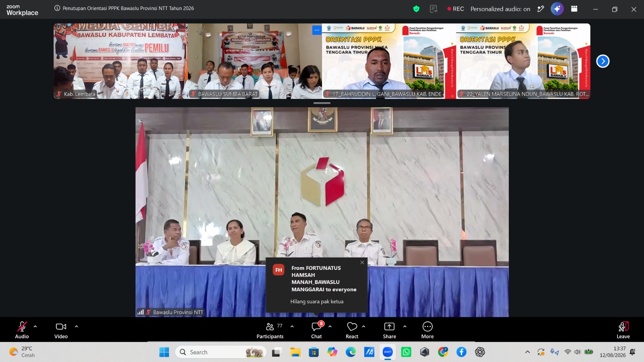Click the REC recording indicator
Image resolution: width=644 pixels, height=362 pixels.
click(456, 9)
